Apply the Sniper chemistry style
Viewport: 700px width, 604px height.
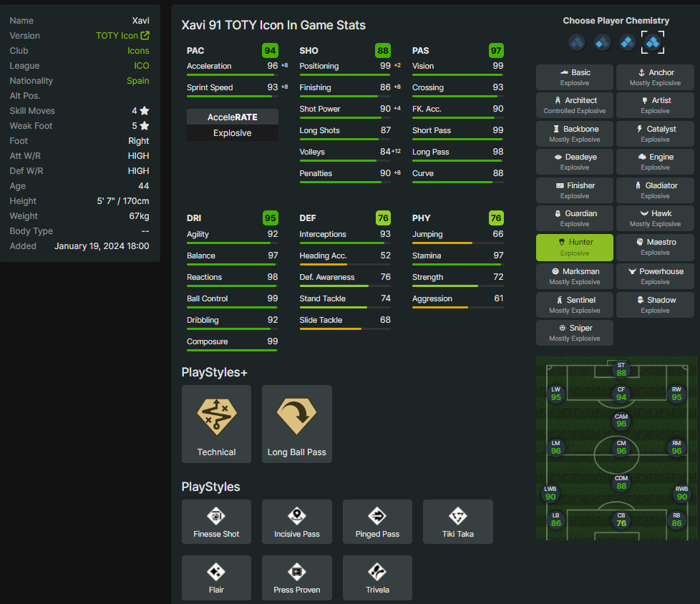click(x=575, y=333)
